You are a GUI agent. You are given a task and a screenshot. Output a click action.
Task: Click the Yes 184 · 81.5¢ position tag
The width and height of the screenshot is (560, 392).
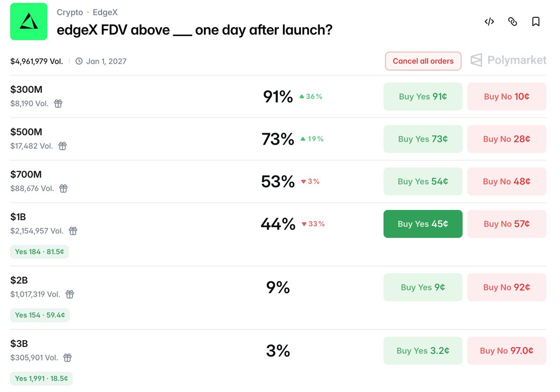coord(40,252)
